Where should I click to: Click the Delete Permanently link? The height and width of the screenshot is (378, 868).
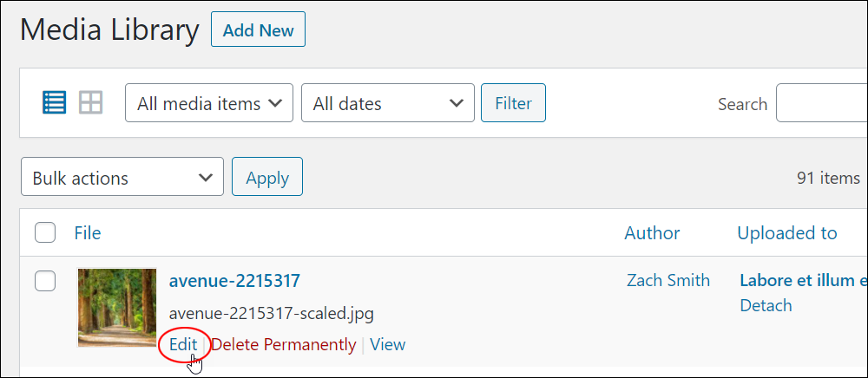click(x=284, y=344)
